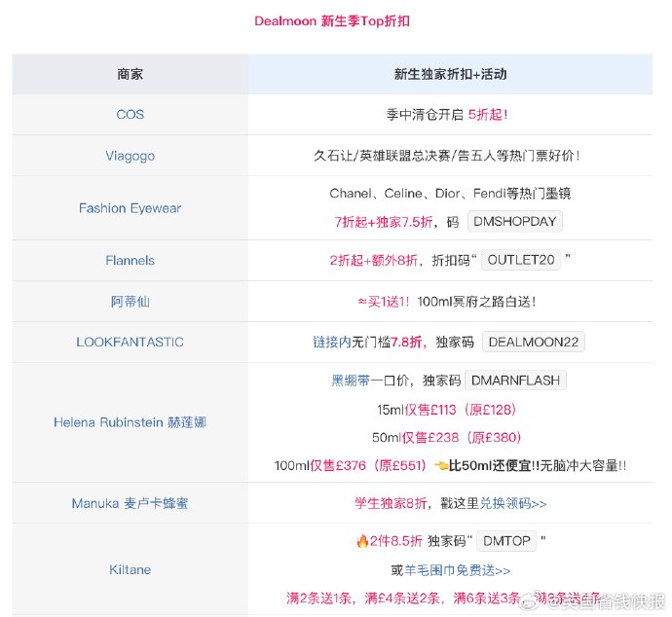The width and height of the screenshot is (672, 617).
Task: Click the 50ml仅售£238 price line
Action: (x=447, y=437)
